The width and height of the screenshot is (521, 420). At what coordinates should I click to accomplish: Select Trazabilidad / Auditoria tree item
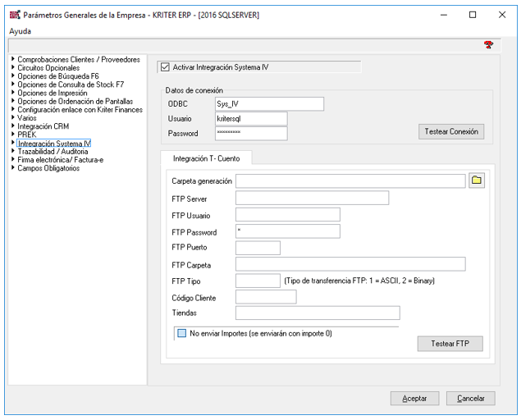[53, 152]
